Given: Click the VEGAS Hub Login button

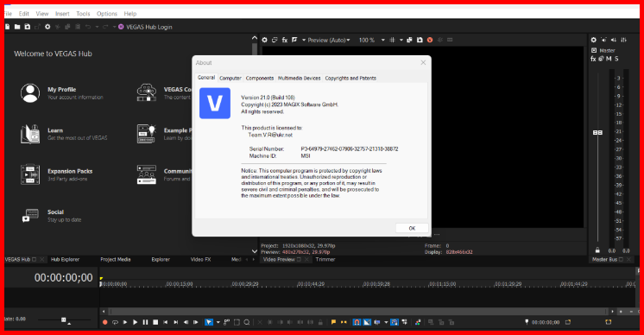Looking at the screenshot, I should pyautogui.click(x=145, y=27).
